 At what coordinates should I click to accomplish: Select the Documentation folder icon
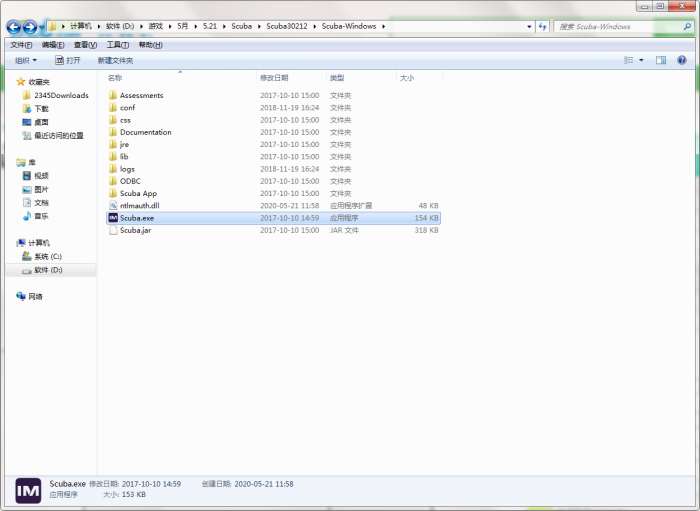point(113,132)
